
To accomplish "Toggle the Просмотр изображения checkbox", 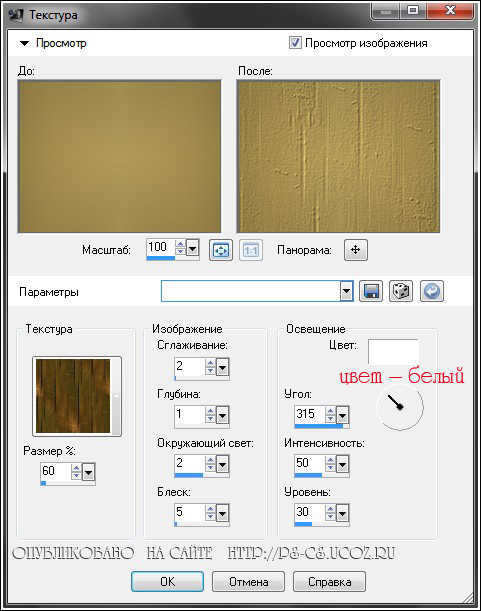I will 295,42.
